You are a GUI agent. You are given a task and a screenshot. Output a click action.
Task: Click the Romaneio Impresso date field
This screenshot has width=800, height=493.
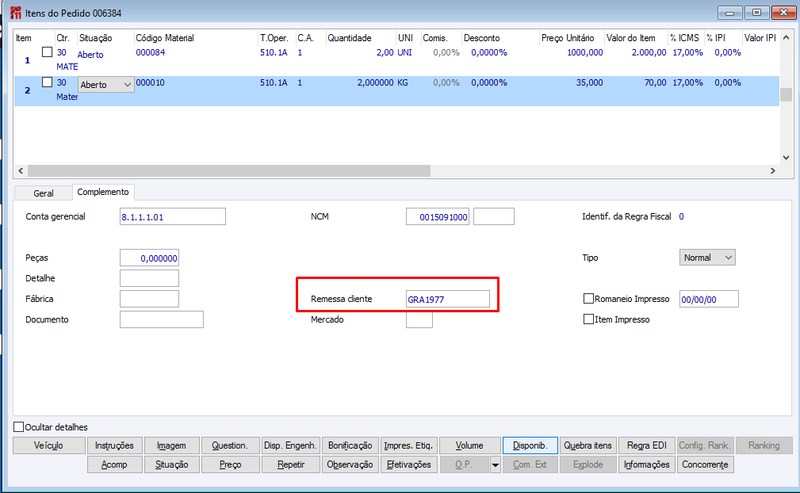pos(709,299)
